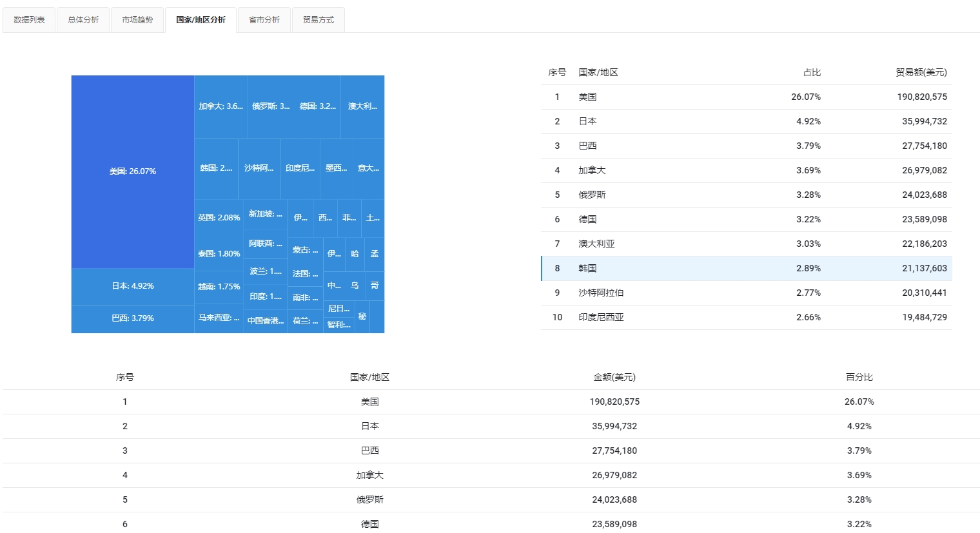Click trade value 20,310,441
The height and width of the screenshot is (533, 980).
[925, 293]
